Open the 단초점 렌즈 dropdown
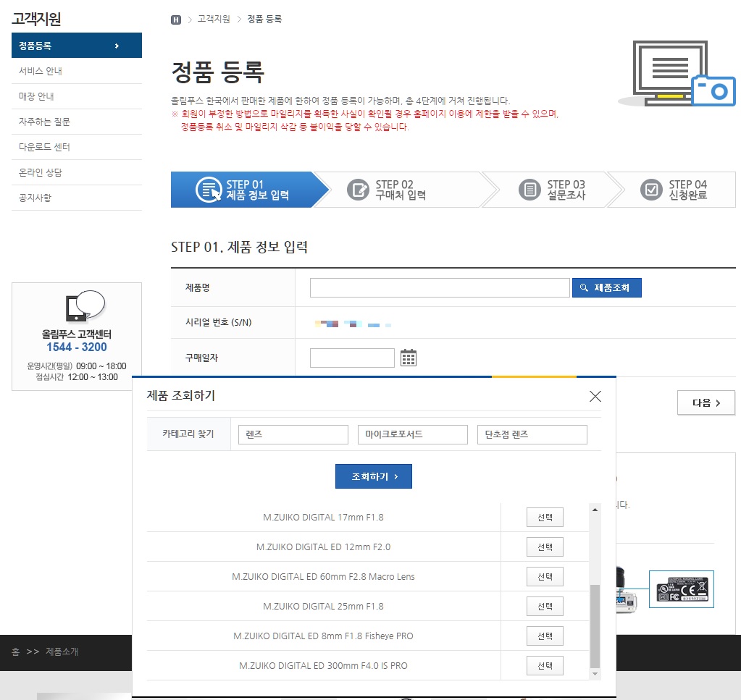This screenshot has height=700, width=741. 532,434
